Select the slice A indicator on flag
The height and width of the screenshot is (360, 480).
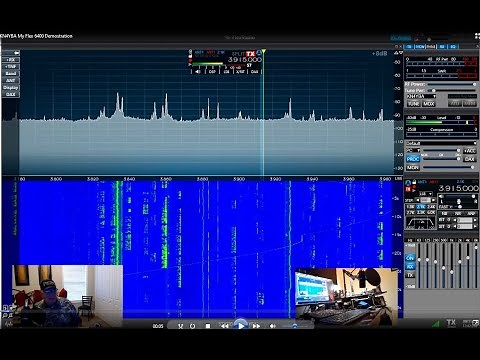259,53
